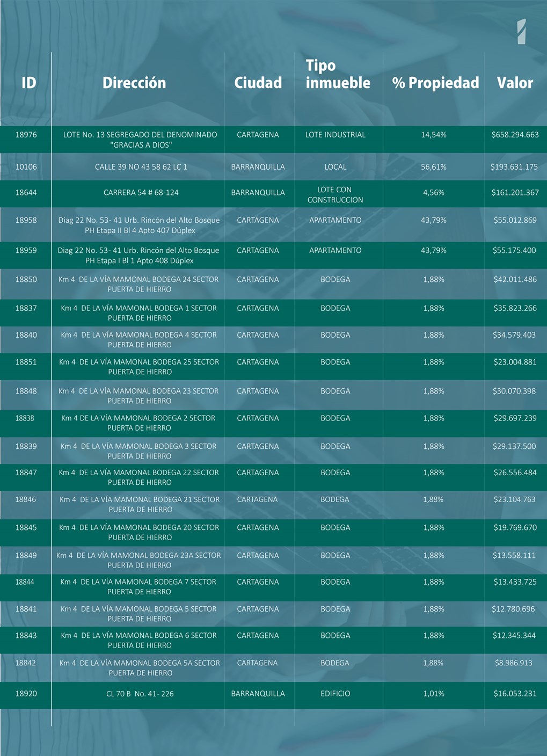The height and width of the screenshot is (756, 547).
Task: Select address with BODEGA 23A SECTOR
Action: coord(139,560)
